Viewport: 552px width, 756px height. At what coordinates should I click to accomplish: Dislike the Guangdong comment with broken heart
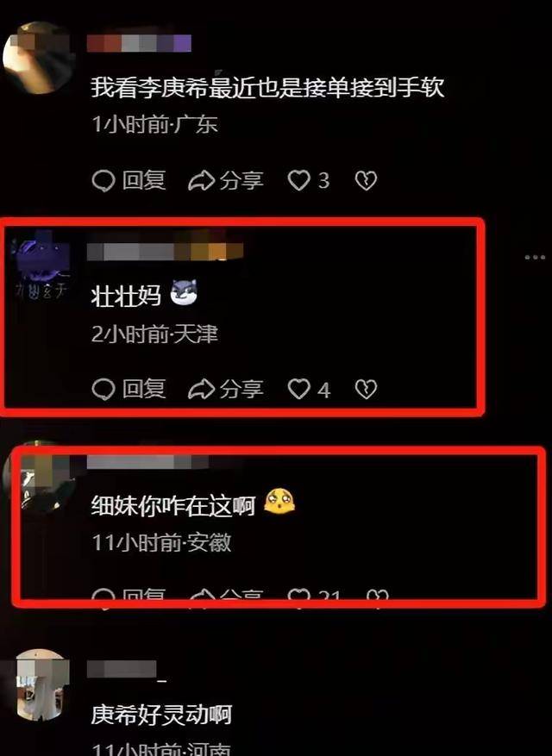366,180
